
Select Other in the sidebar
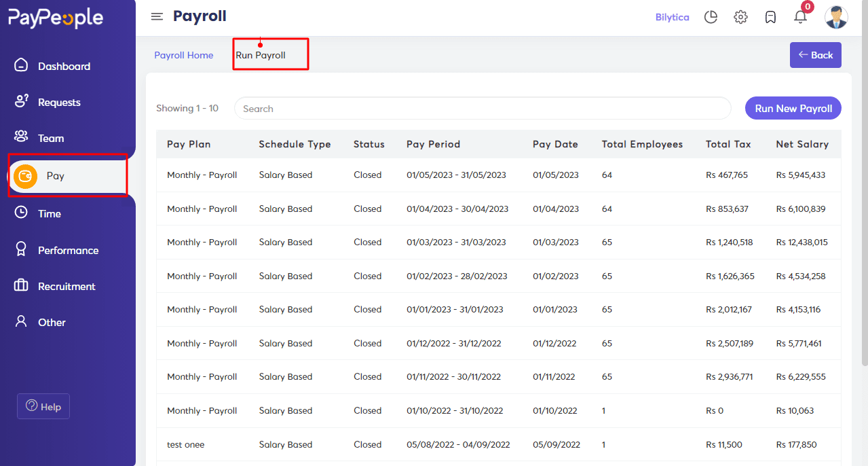52,323
